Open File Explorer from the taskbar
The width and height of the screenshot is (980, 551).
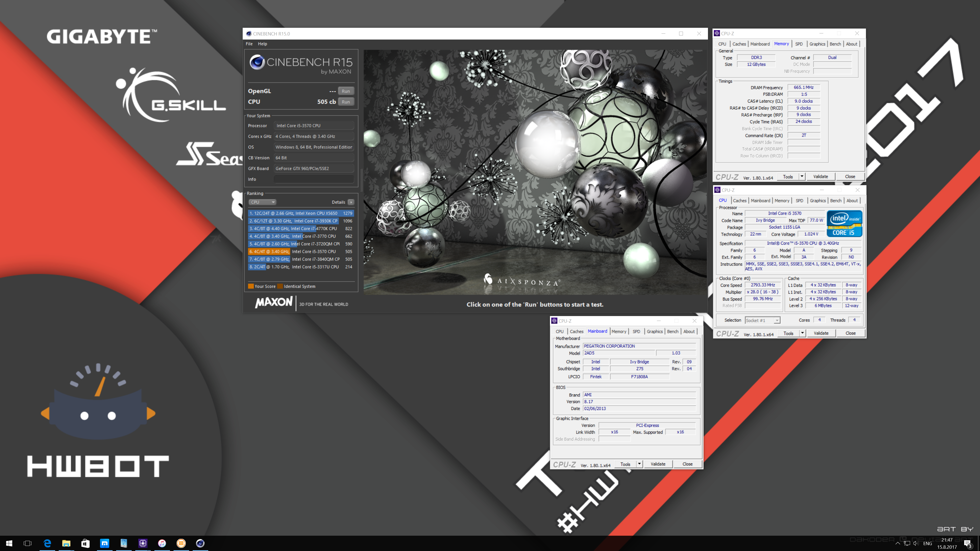[x=66, y=543]
